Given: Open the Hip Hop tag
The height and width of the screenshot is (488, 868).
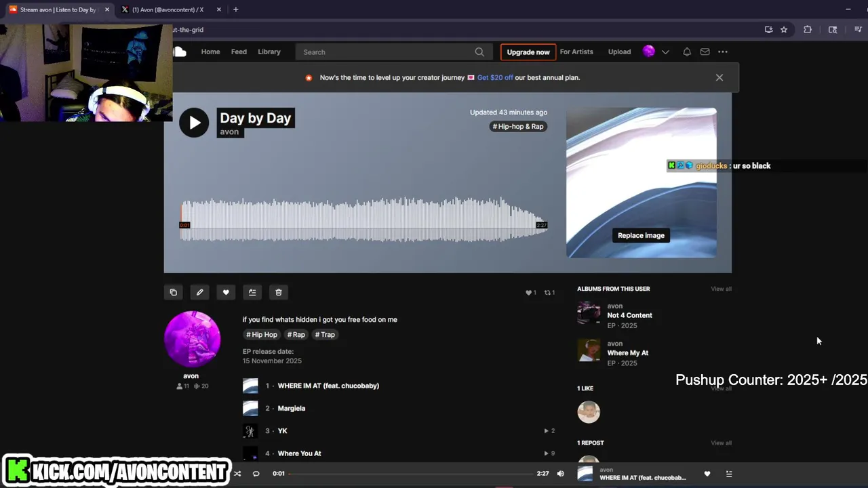Looking at the screenshot, I should pos(262,334).
